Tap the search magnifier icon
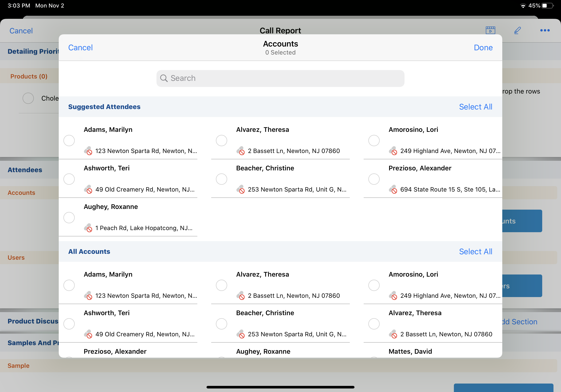The height and width of the screenshot is (392, 561). 164,78
